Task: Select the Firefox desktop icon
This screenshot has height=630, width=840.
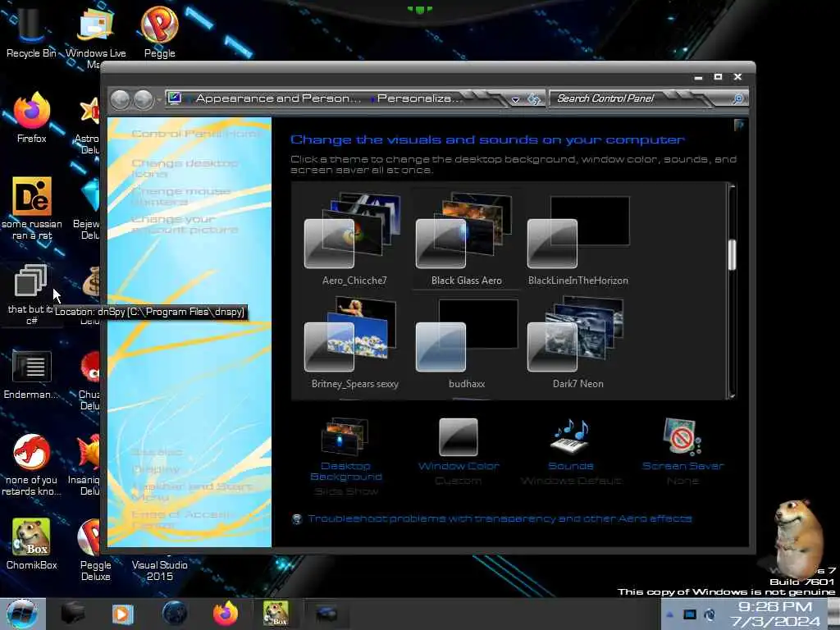Action: point(31,117)
